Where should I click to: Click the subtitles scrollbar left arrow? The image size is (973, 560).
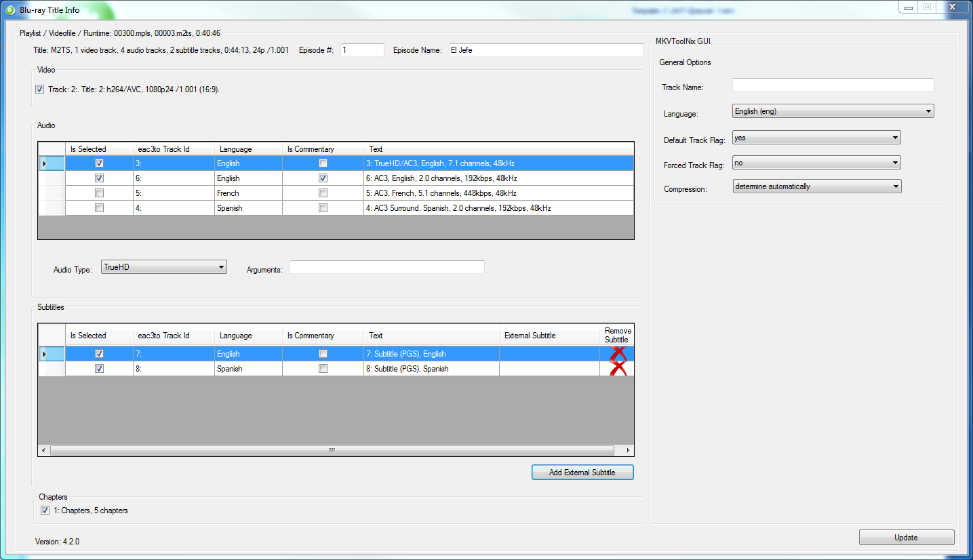click(44, 450)
